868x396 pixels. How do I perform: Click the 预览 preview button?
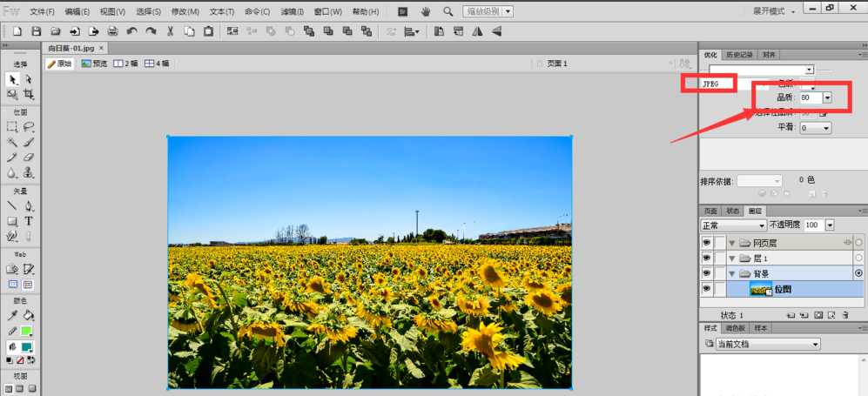pyautogui.click(x=94, y=64)
